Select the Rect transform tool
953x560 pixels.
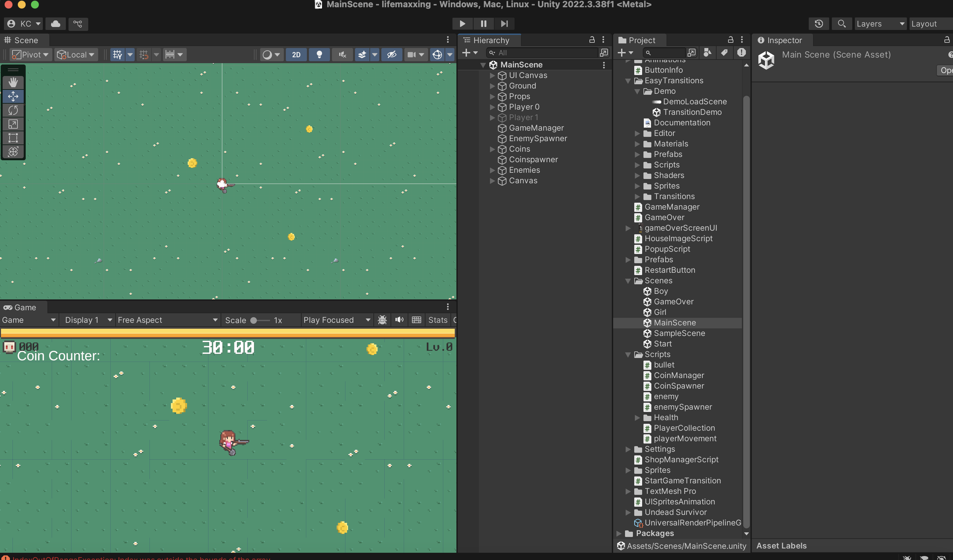click(x=13, y=138)
